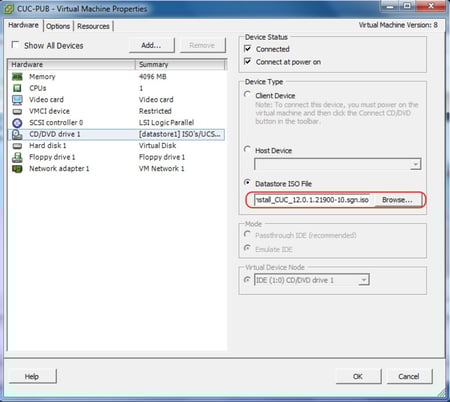Select the Host Device radio button

247,149
